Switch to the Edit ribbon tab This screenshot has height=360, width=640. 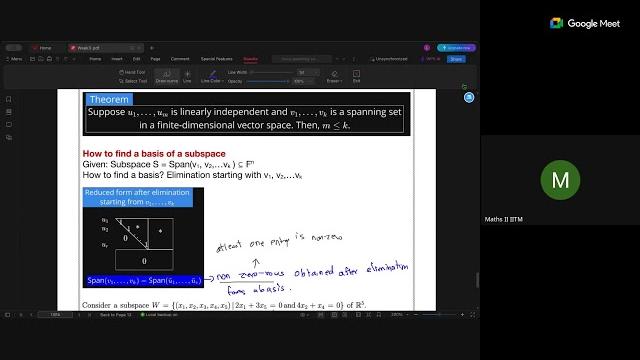coord(136,59)
